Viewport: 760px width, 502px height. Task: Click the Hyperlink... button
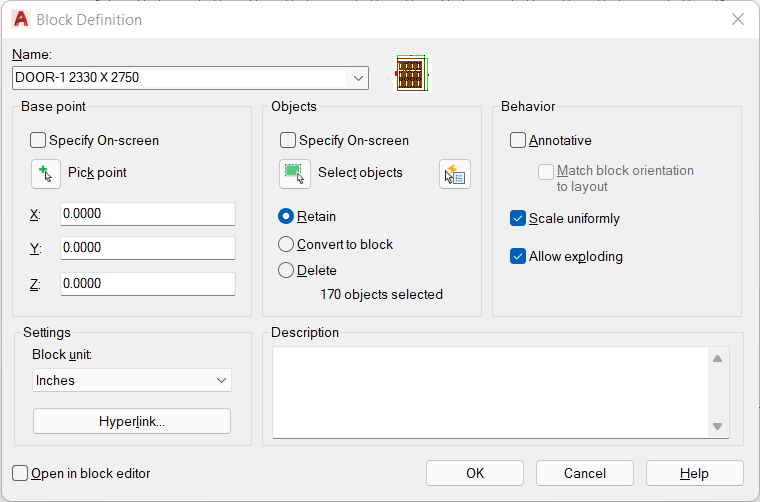(132, 421)
